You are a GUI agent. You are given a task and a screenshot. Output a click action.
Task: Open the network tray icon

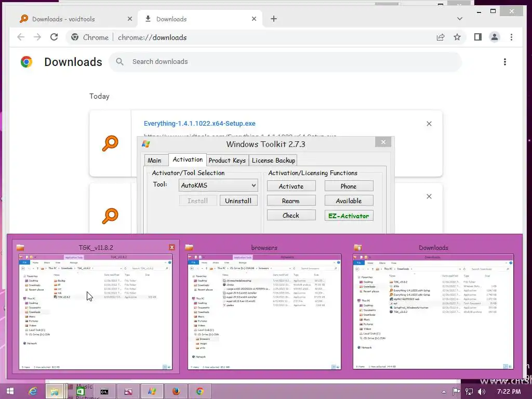pos(469,392)
